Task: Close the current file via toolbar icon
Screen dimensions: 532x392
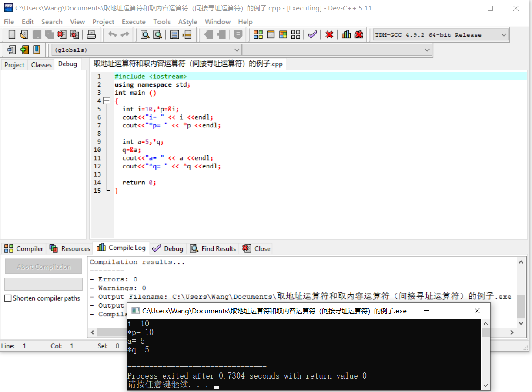Action: (x=62, y=35)
